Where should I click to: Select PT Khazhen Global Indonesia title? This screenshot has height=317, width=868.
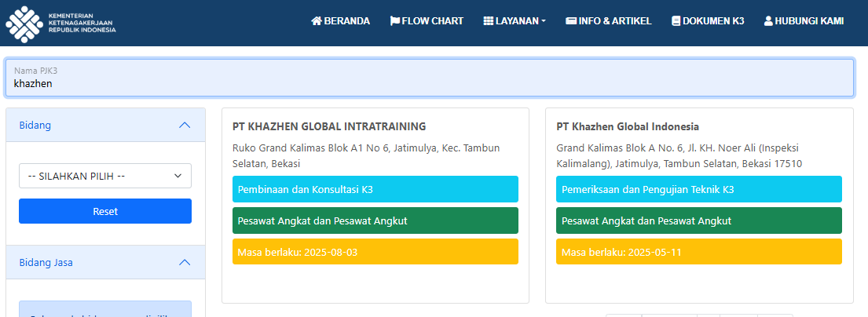[628, 126]
